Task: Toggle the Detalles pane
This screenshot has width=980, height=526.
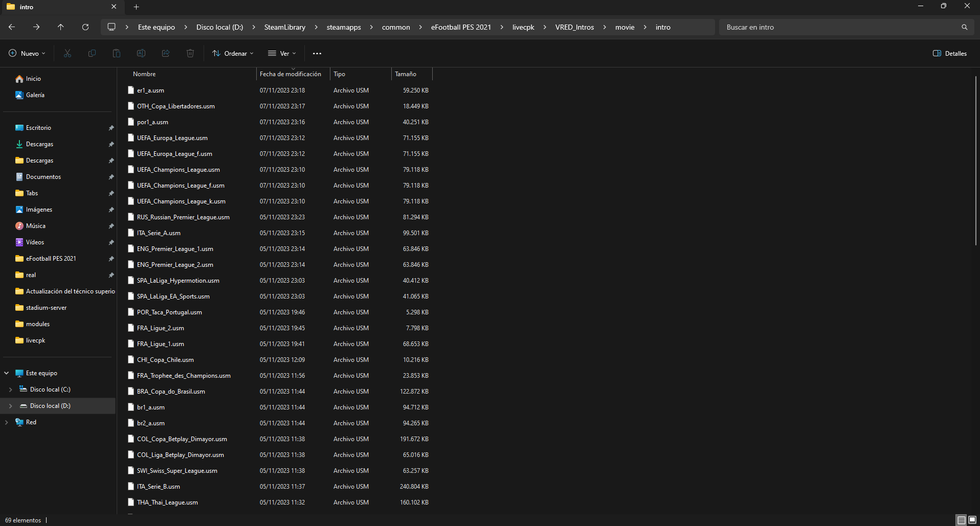Action: 950,53
